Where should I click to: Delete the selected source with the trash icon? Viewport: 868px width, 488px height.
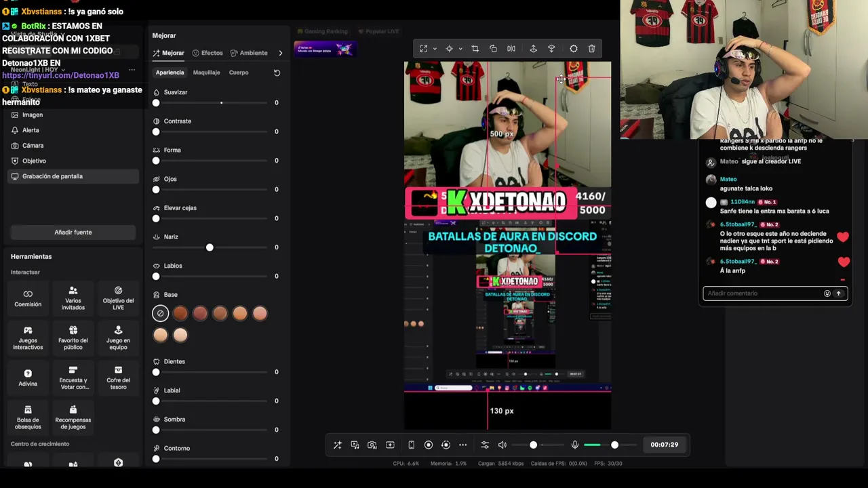pyautogui.click(x=592, y=49)
